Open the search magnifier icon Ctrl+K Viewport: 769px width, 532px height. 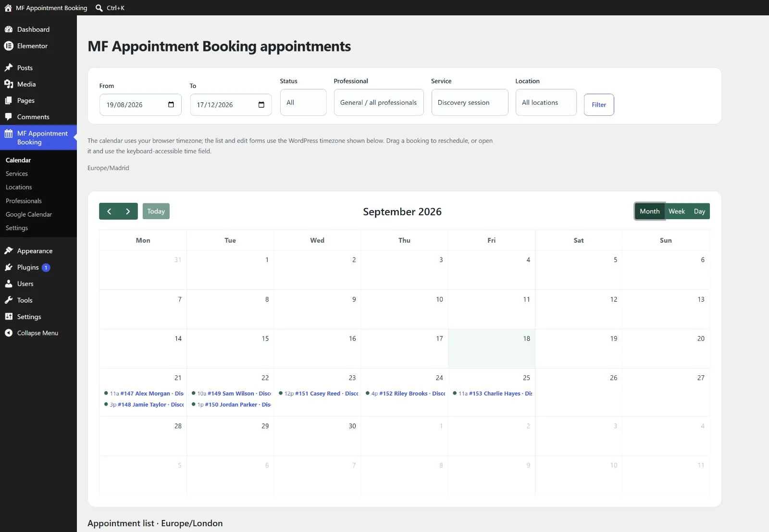(99, 8)
